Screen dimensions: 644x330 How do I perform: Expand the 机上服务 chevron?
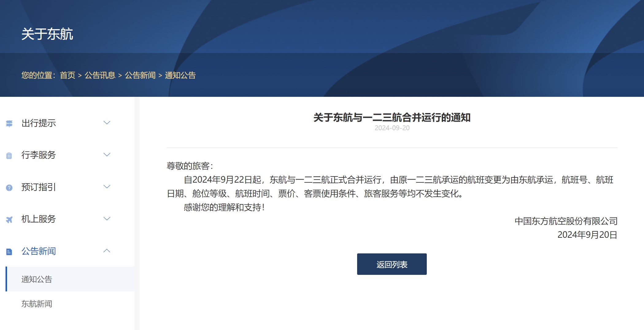pos(107,219)
